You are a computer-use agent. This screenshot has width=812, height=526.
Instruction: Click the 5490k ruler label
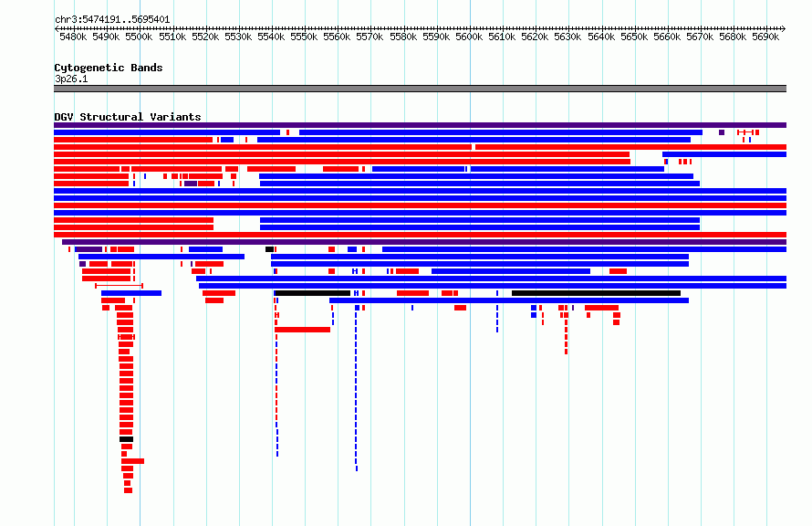(x=106, y=37)
